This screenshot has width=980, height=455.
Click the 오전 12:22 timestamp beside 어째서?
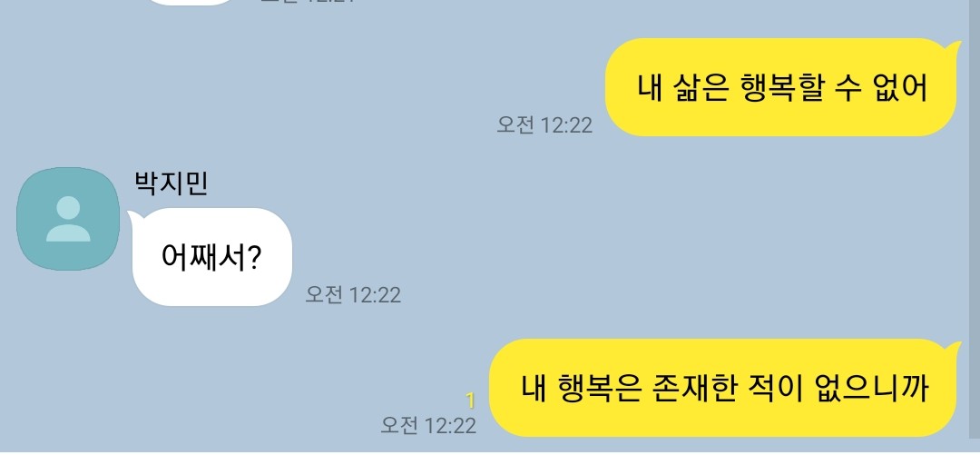(x=352, y=294)
